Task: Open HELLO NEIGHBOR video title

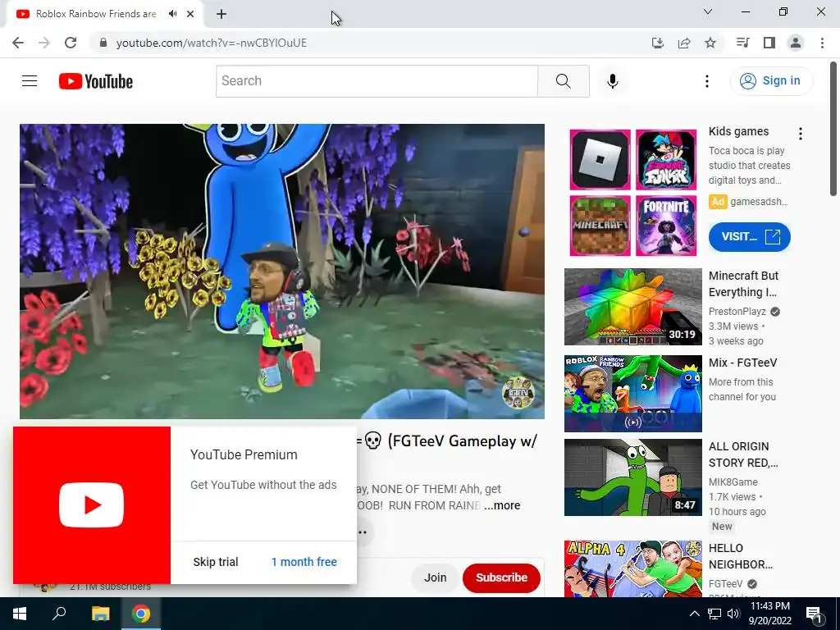Action: pos(741,556)
